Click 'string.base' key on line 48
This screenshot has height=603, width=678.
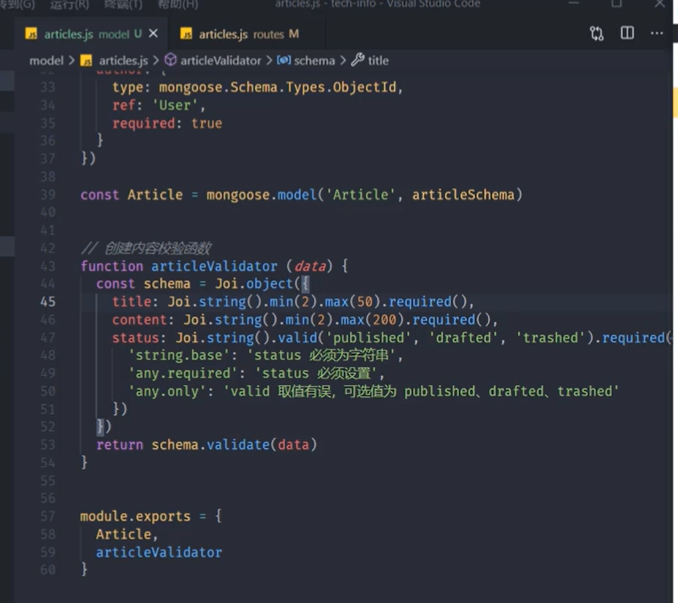pyautogui.click(x=179, y=355)
